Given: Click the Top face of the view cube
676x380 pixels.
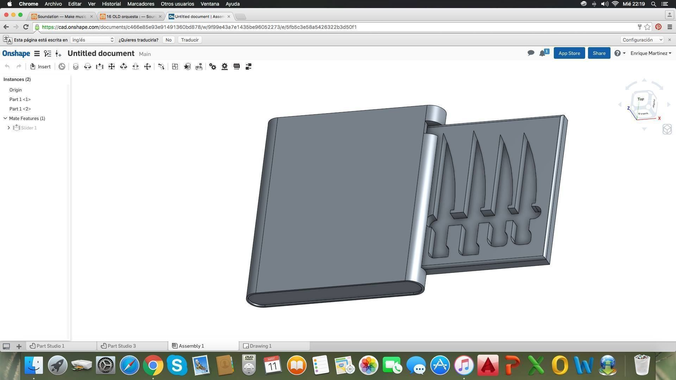Looking at the screenshot, I should (x=641, y=99).
